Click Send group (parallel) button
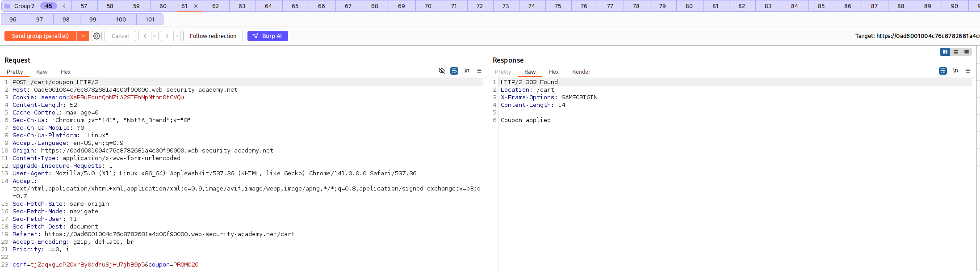 click(41, 36)
